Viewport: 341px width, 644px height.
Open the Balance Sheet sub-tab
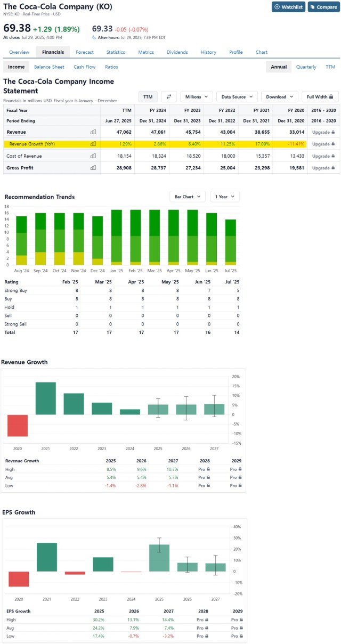coord(49,67)
